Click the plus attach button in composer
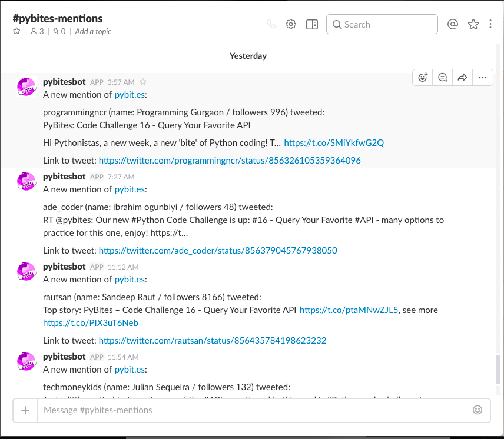 click(x=25, y=410)
